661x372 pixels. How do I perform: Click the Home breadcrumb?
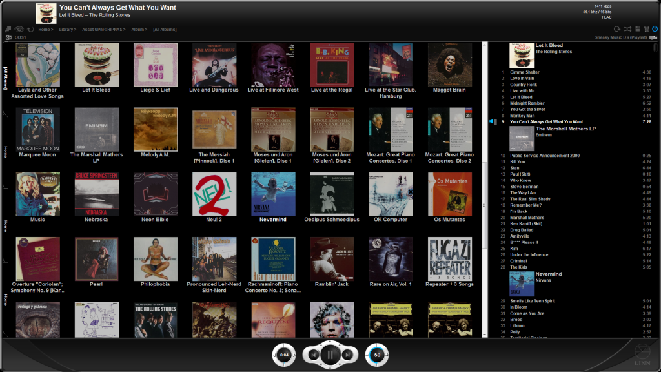click(45, 30)
